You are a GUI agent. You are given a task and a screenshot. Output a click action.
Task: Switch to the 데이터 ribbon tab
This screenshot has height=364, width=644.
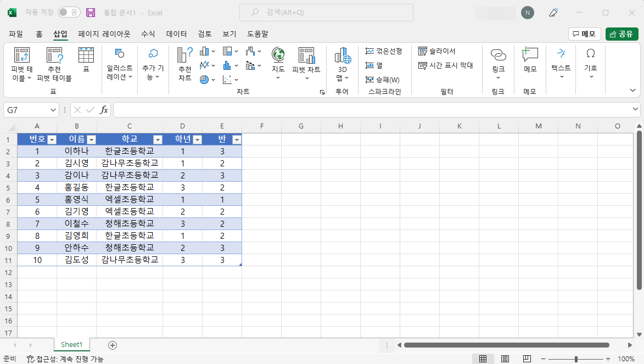click(x=175, y=33)
